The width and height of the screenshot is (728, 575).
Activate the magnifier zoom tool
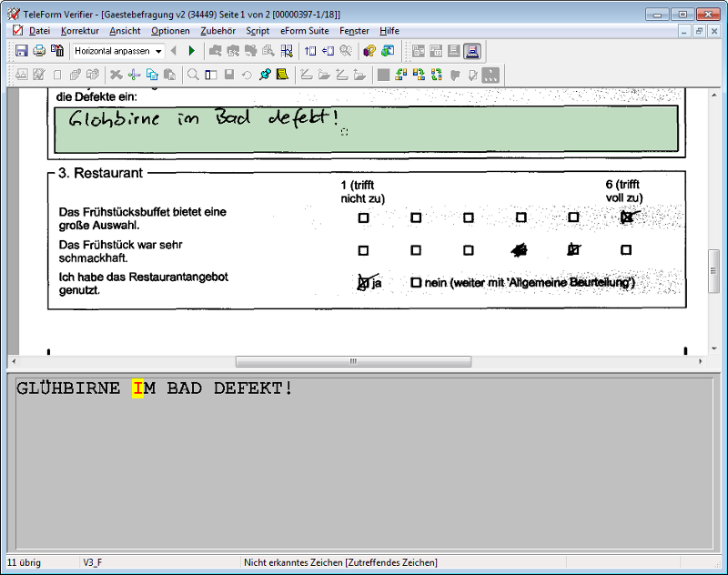tap(192, 74)
